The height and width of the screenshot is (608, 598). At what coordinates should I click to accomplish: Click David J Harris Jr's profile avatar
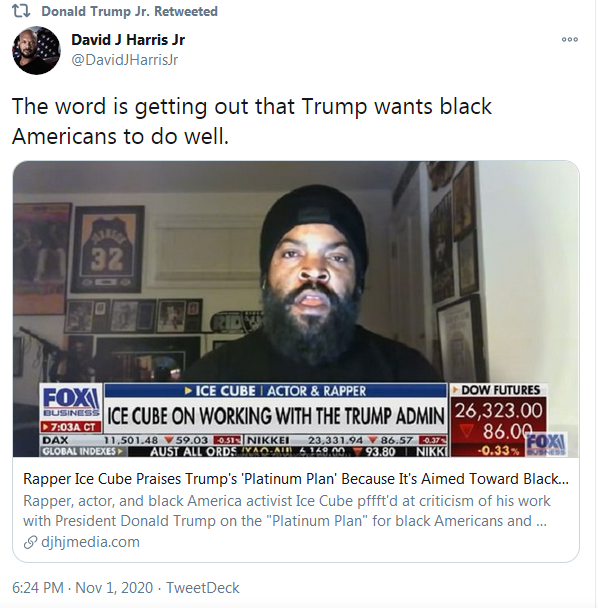36,50
